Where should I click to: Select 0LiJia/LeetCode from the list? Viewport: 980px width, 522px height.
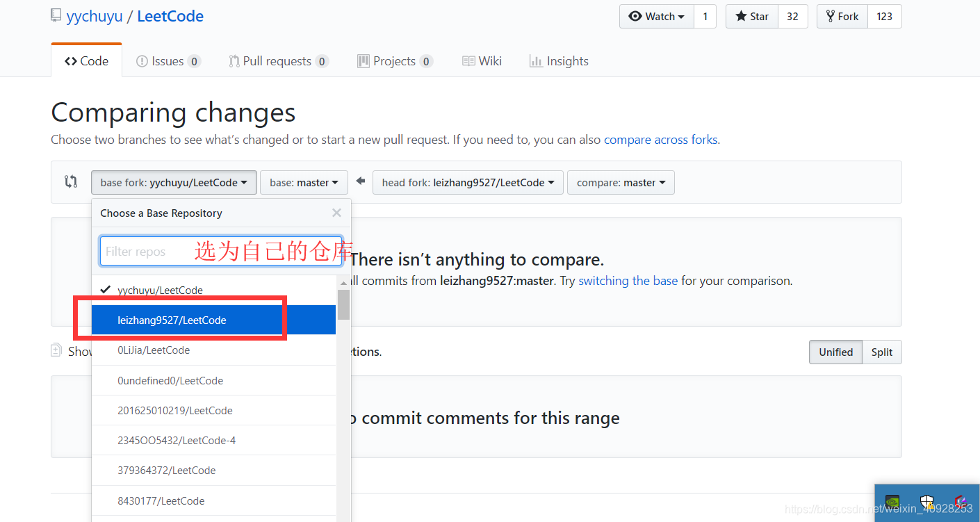tap(213, 350)
